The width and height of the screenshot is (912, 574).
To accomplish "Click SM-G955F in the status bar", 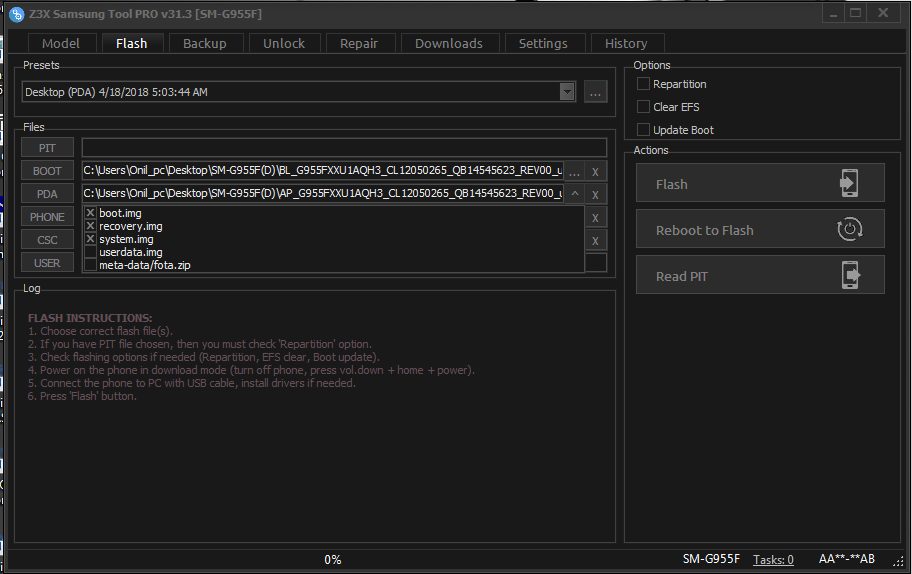I will [x=711, y=559].
